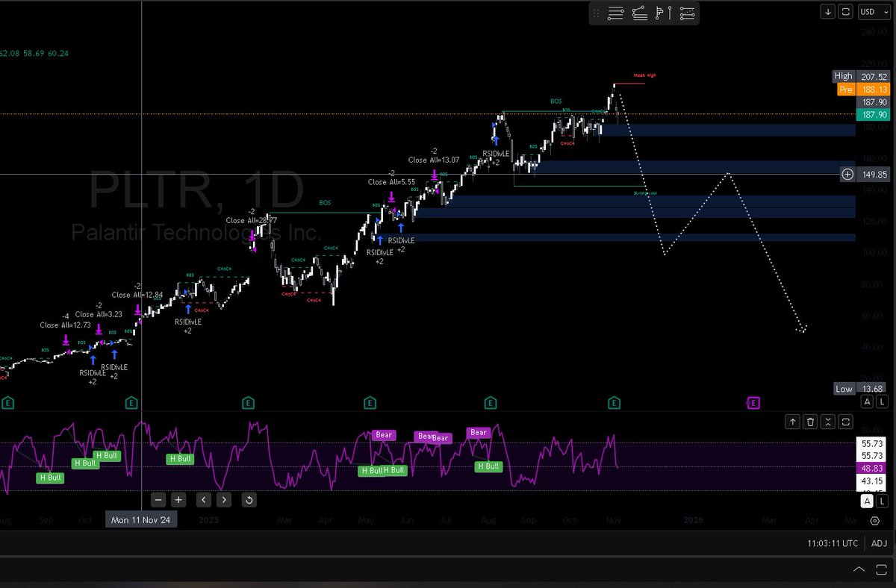Open the earnings marker near February 2025
The height and width of the screenshot is (588, 896).
(248, 403)
